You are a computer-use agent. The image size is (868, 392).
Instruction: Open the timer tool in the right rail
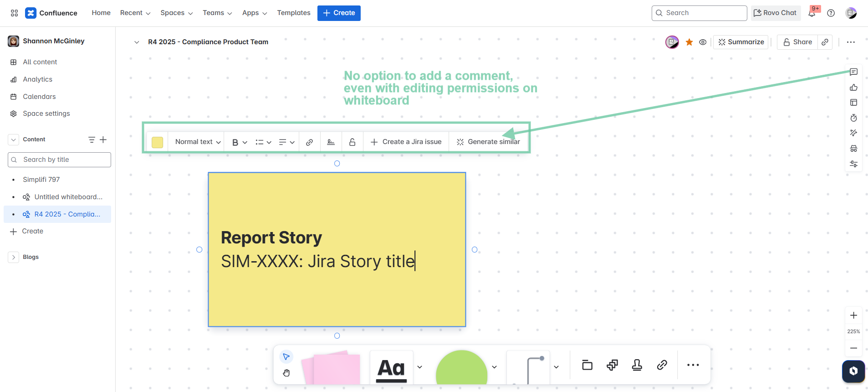pyautogui.click(x=853, y=118)
